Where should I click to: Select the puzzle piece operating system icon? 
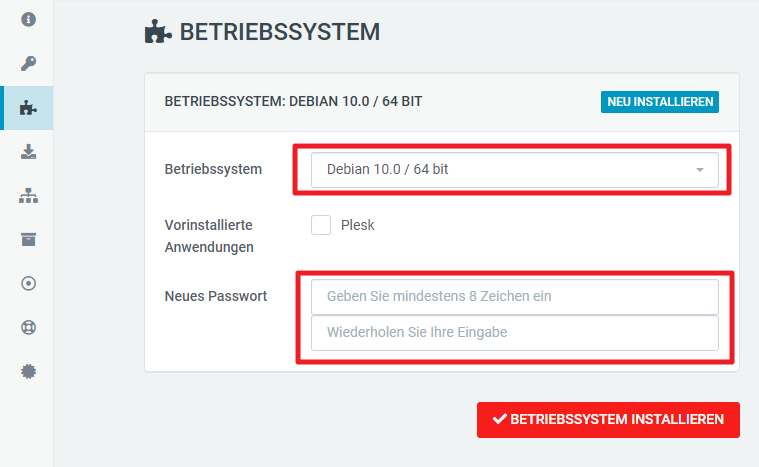coord(28,108)
